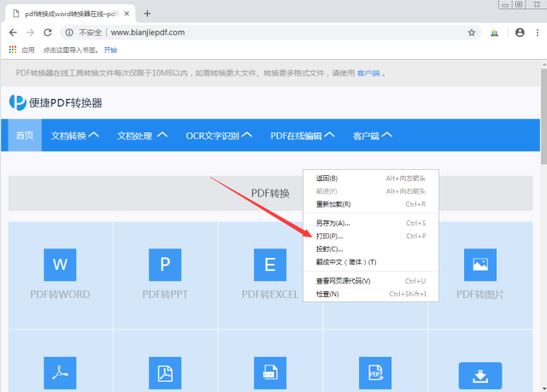The height and width of the screenshot is (392, 547).
Task: Click the 应用 bookmarks bar label
Action: (28, 50)
